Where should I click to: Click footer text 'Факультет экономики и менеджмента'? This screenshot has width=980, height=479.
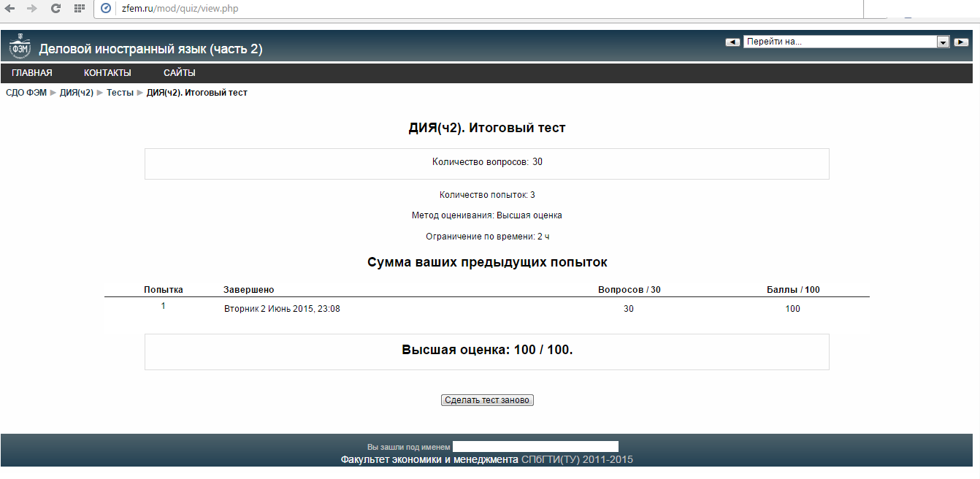pyautogui.click(x=429, y=460)
